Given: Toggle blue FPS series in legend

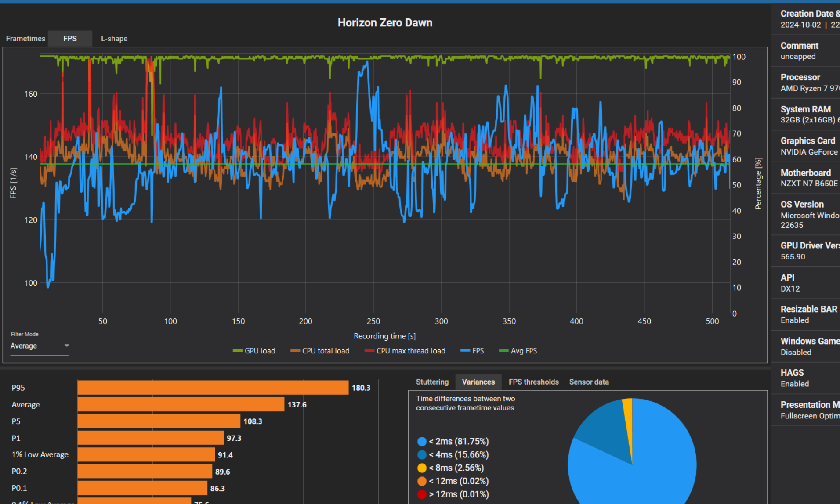Looking at the screenshot, I should coord(472,351).
